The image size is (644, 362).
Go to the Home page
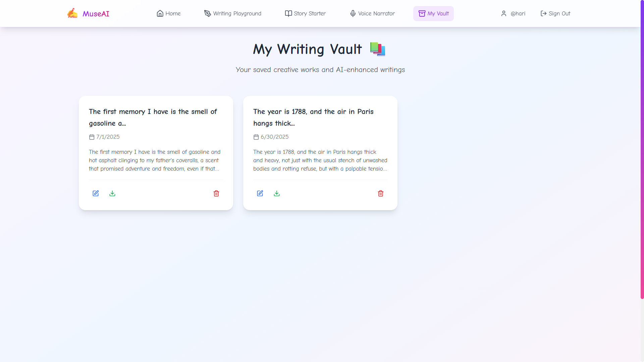pyautogui.click(x=169, y=13)
